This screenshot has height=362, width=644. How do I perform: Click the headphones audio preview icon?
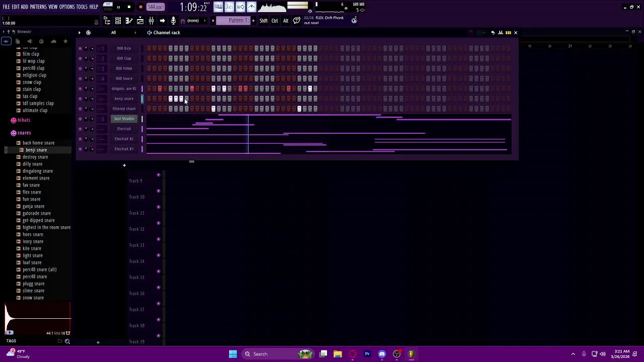tap(183, 21)
